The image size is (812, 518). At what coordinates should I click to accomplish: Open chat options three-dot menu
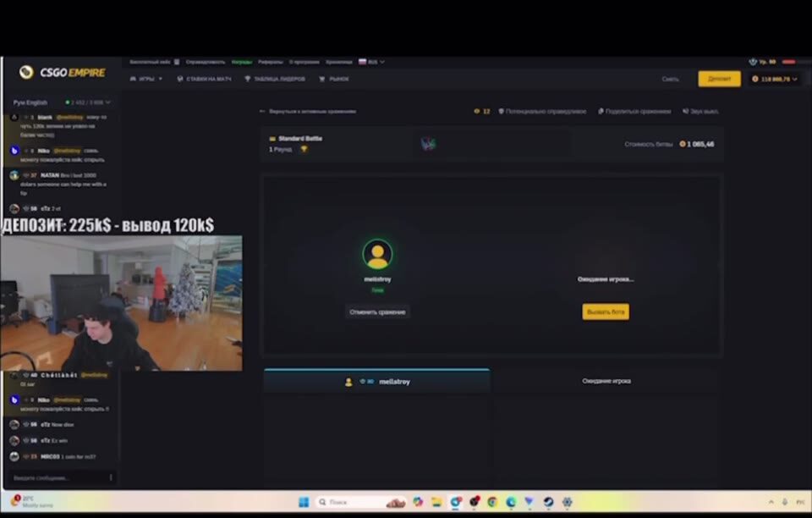(x=111, y=477)
